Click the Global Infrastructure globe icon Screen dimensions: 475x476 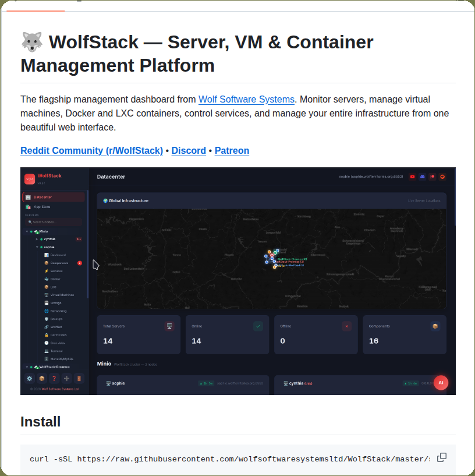105,200
